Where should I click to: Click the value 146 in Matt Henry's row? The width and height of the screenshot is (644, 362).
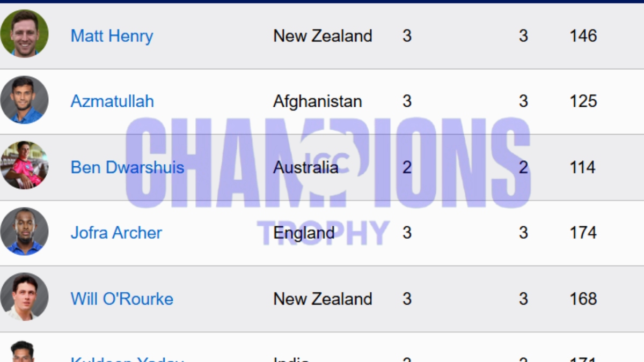[x=583, y=36]
